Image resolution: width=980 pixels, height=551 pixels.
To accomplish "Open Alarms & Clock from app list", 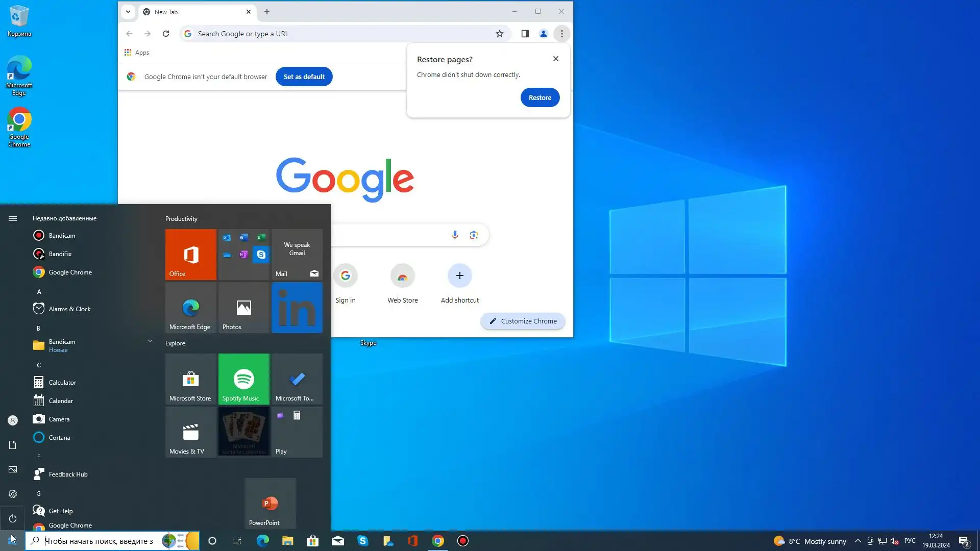I will click(69, 309).
